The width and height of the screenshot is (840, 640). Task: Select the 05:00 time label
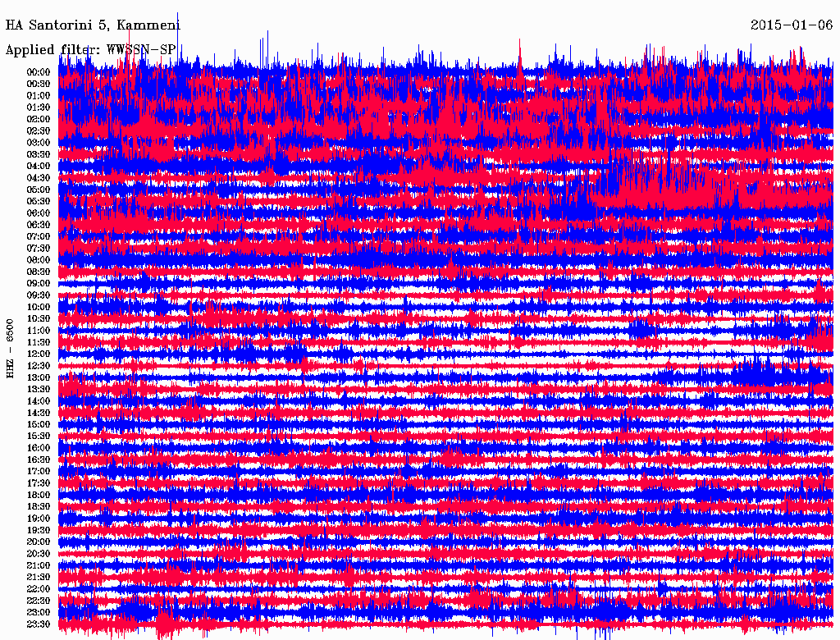click(39, 190)
